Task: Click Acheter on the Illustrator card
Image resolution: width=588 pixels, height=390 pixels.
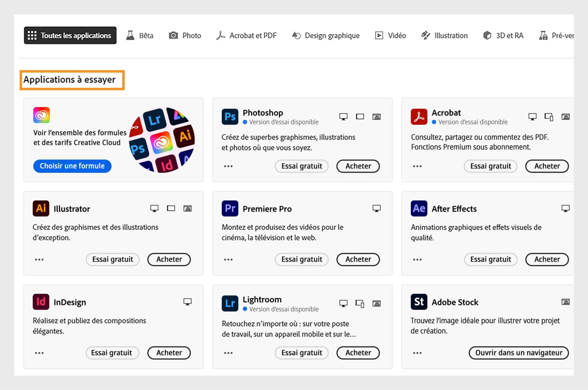Action: point(169,259)
